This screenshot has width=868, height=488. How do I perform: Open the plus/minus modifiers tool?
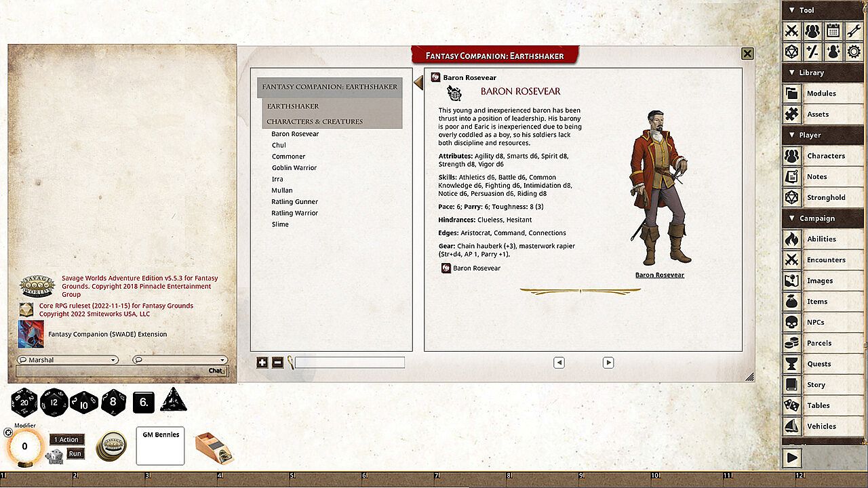812,52
